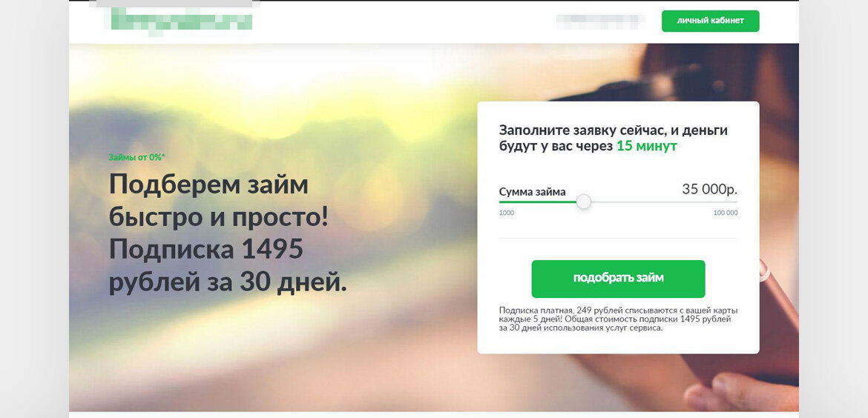This screenshot has height=418, width=868.
Task: Click the рублей за 30 дней headline line
Action: click(228, 283)
